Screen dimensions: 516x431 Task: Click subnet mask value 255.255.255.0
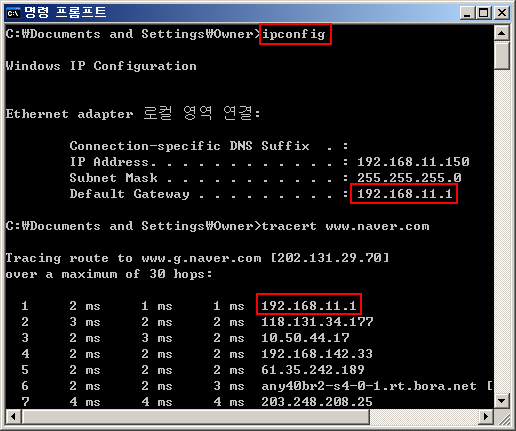[x=409, y=178]
